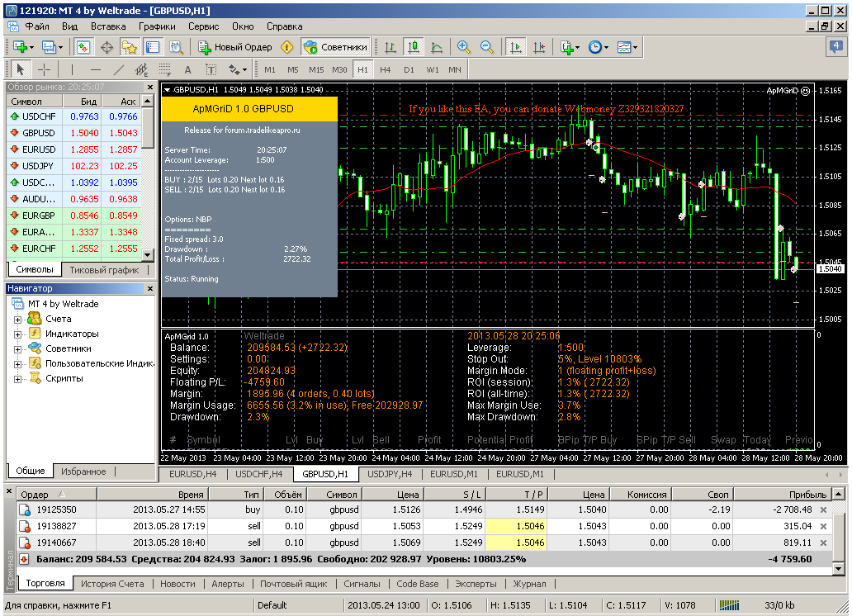Open the profiles icon in toolbar

(x=52, y=47)
